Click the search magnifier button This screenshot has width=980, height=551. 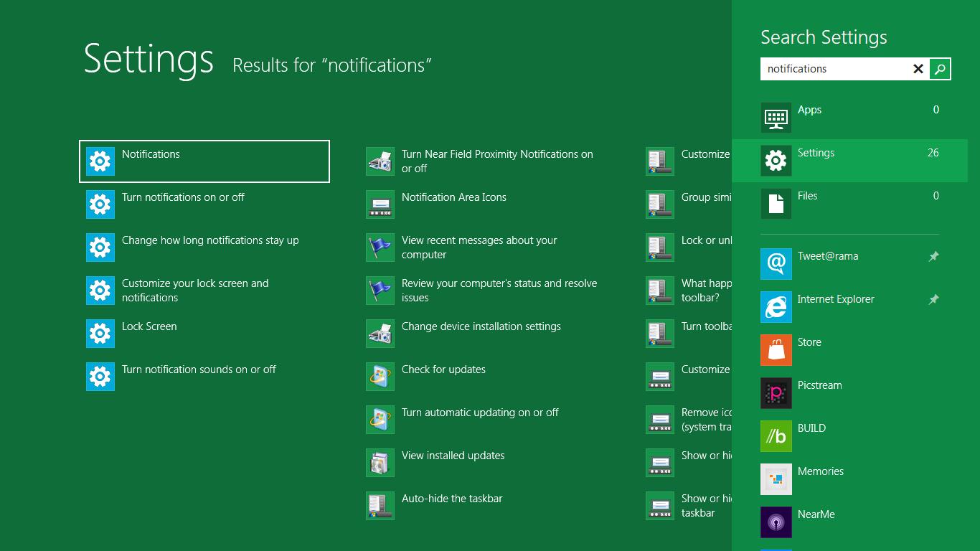(940, 69)
